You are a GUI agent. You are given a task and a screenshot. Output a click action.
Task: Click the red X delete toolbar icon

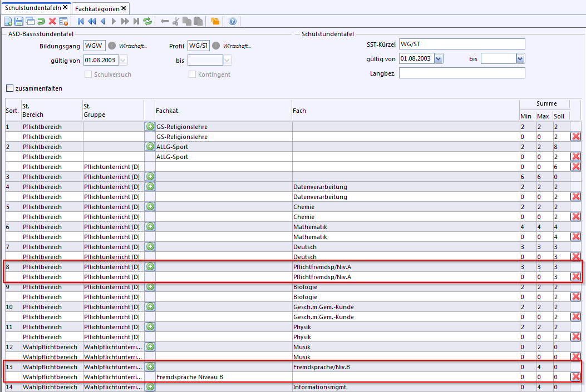coord(52,22)
